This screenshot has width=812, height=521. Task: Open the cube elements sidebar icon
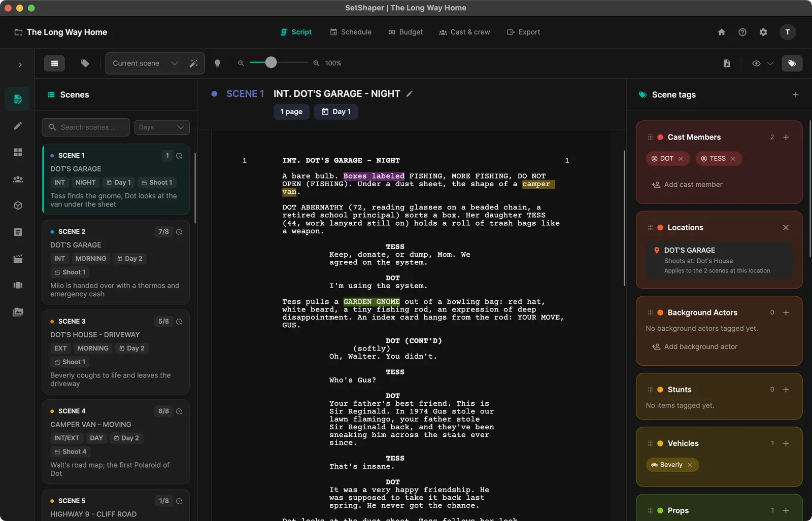pos(18,205)
